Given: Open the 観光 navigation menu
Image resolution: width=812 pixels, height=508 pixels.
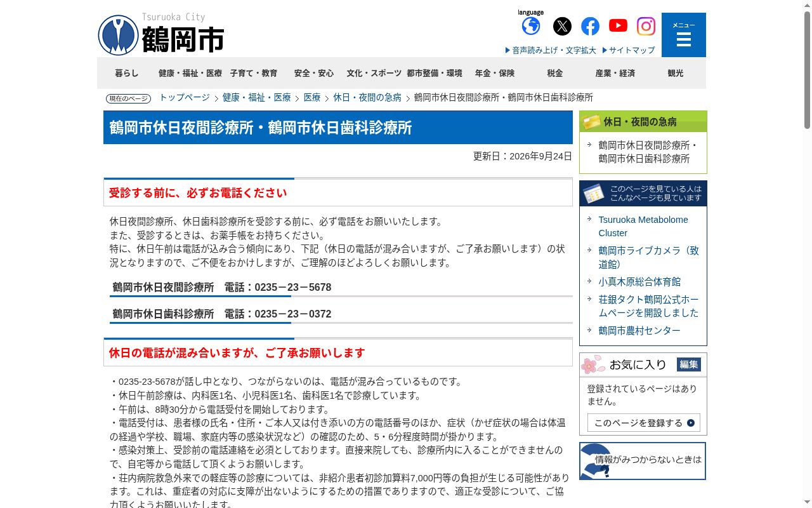Looking at the screenshot, I should tap(676, 73).
